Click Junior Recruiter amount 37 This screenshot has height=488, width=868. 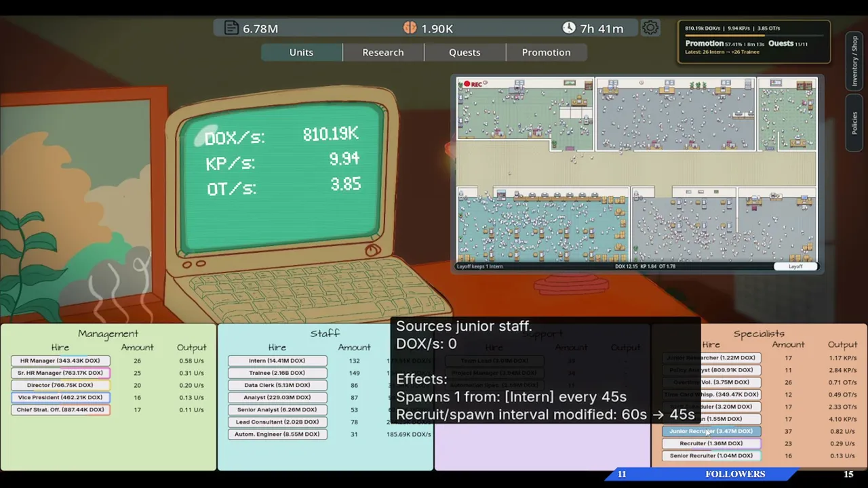tap(789, 431)
